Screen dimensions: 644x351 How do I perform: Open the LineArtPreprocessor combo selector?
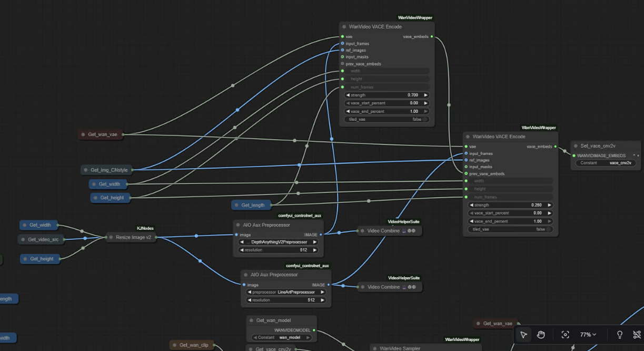(x=286, y=292)
